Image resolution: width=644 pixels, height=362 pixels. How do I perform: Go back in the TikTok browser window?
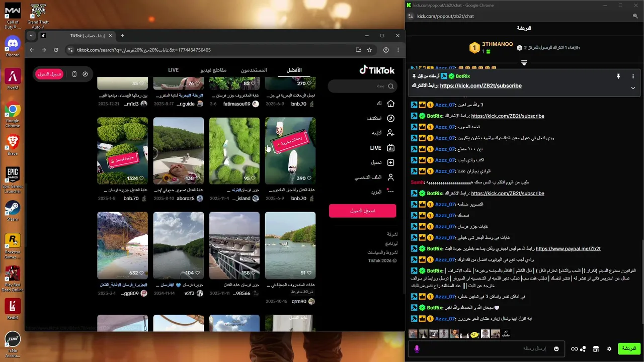pyautogui.click(x=32, y=50)
